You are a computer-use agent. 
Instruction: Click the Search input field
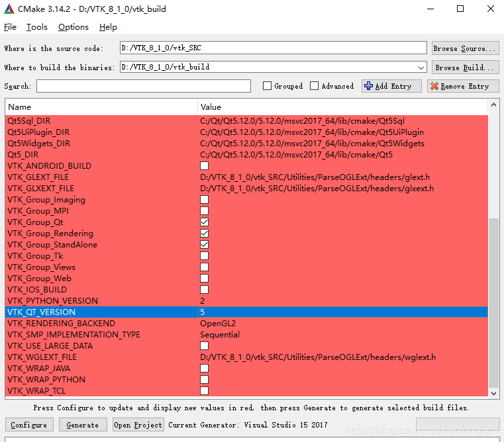(x=144, y=86)
